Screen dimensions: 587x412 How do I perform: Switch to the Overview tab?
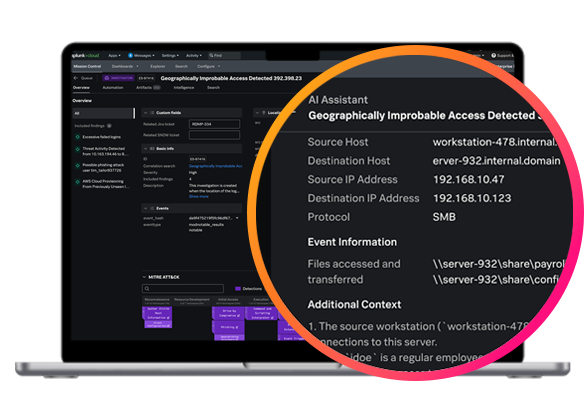pyautogui.click(x=81, y=88)
